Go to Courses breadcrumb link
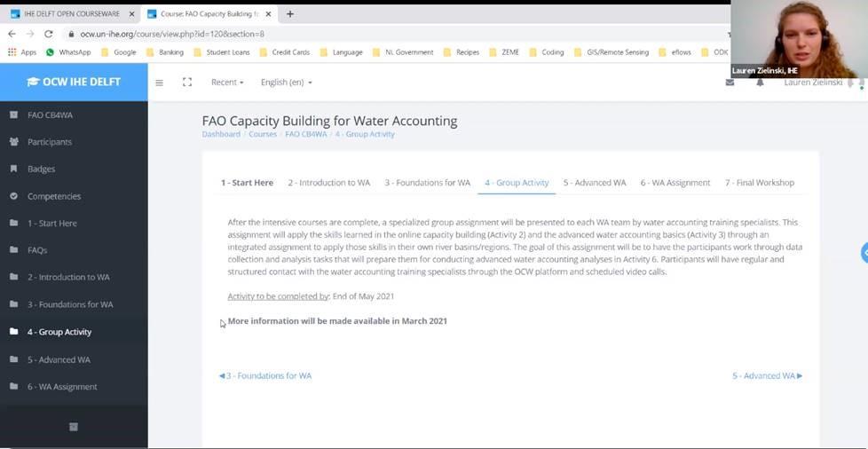868x449 pixels. point(263,134)
